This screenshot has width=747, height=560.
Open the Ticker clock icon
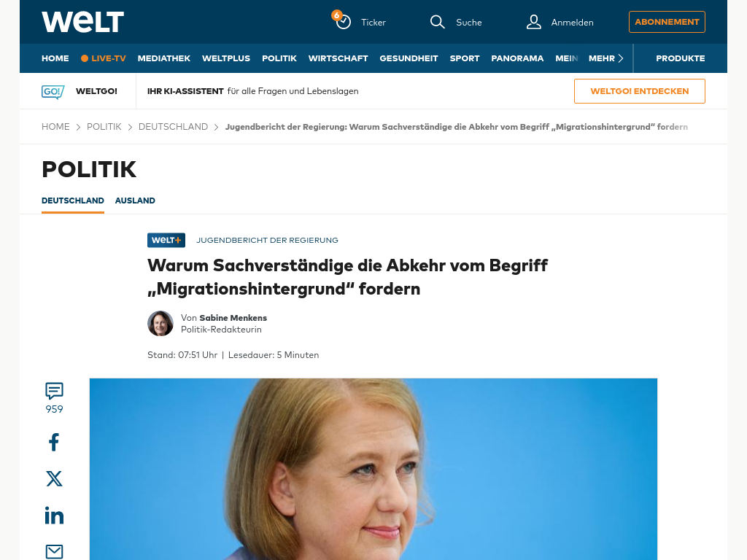pyautogui.click(x=343, y=21)
